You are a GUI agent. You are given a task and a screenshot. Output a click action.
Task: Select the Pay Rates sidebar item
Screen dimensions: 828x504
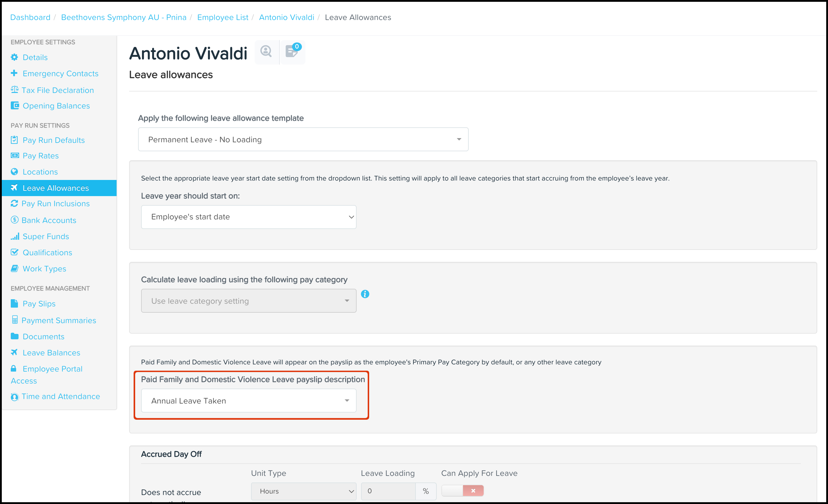(x=41, y=156)
